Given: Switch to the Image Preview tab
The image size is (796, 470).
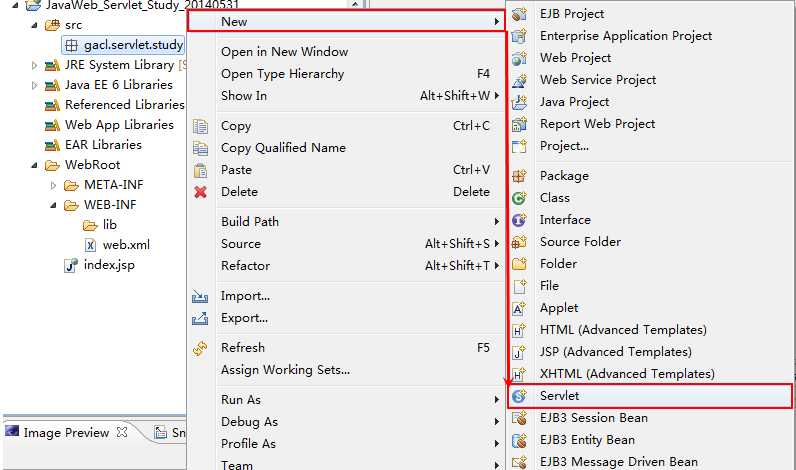Looking at the screenshot, I should (66, 433).
